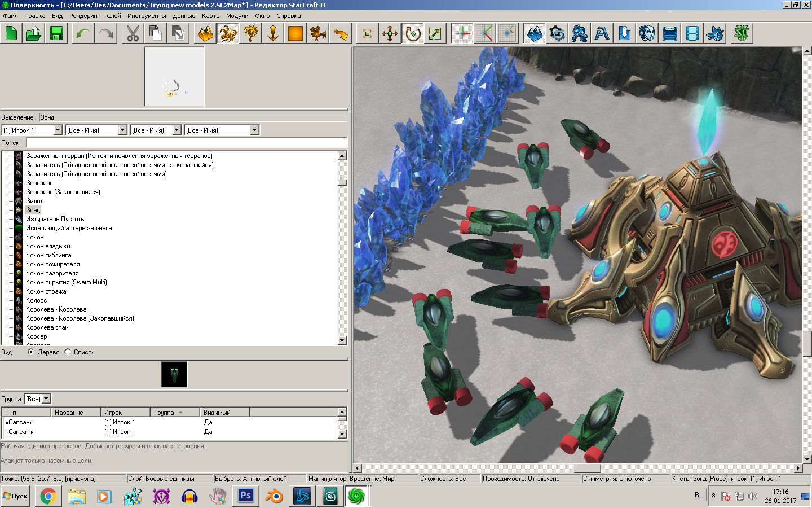The height and width of the screenshot is (508, 812).
Task: Open the Trigger editor gear icon
Action: tap(557, 33)
